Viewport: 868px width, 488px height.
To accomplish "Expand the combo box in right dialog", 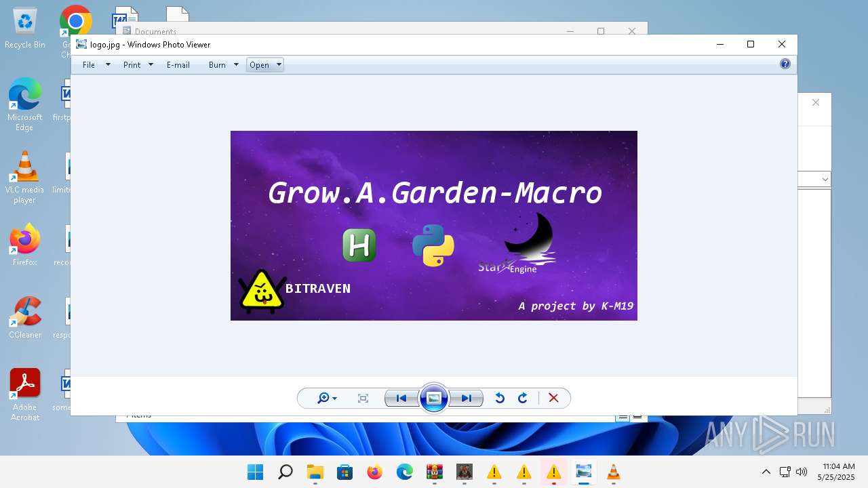I will click(825, 180).
